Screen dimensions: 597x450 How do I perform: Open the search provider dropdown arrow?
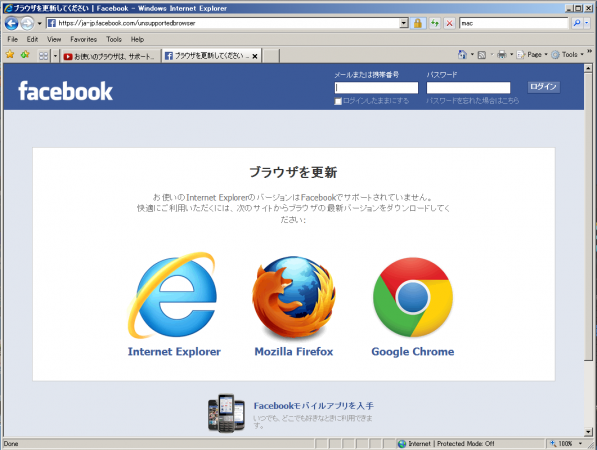pyautogui.click(x=587, y=23)
